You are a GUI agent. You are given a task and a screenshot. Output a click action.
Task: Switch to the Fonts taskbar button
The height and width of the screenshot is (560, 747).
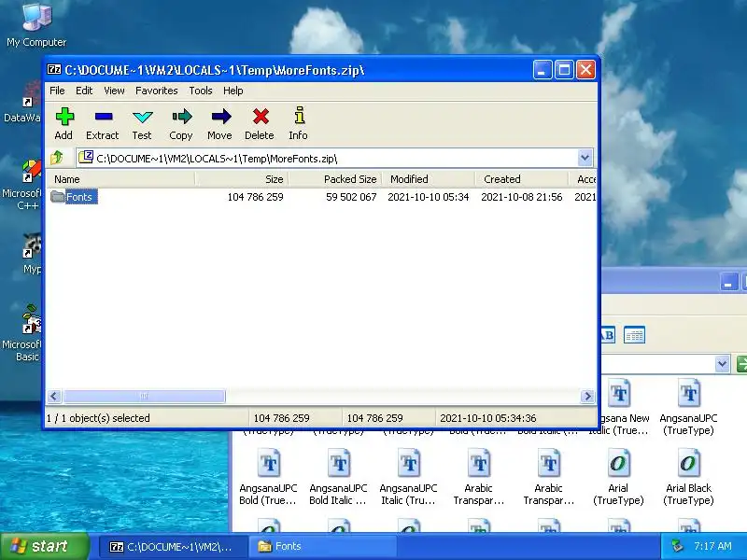pyautogui.click(x=324, y=546)
